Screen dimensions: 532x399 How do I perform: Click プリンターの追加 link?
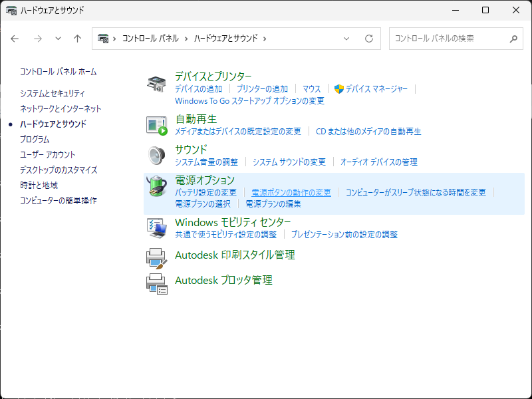(x=262, y=89)
